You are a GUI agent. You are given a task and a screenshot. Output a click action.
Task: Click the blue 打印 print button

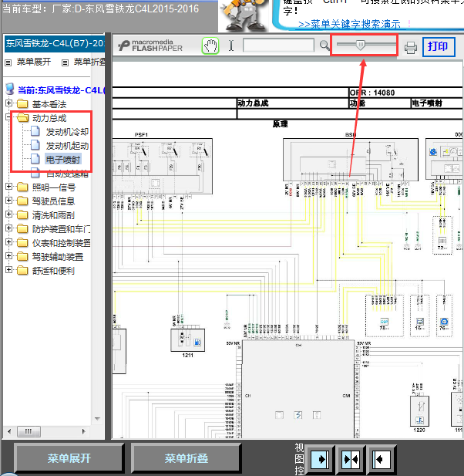[439, 47]
